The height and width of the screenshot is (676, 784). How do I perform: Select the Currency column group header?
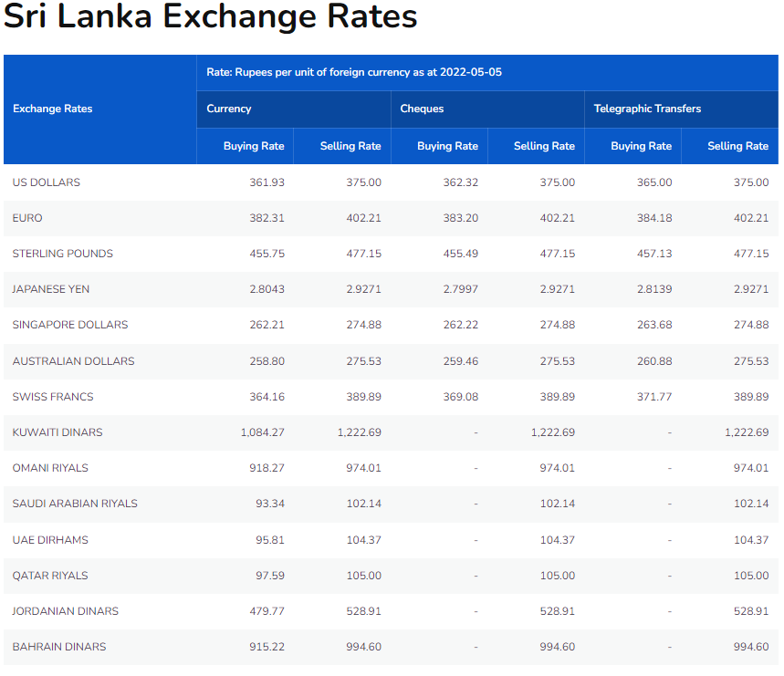click(229, 109)
